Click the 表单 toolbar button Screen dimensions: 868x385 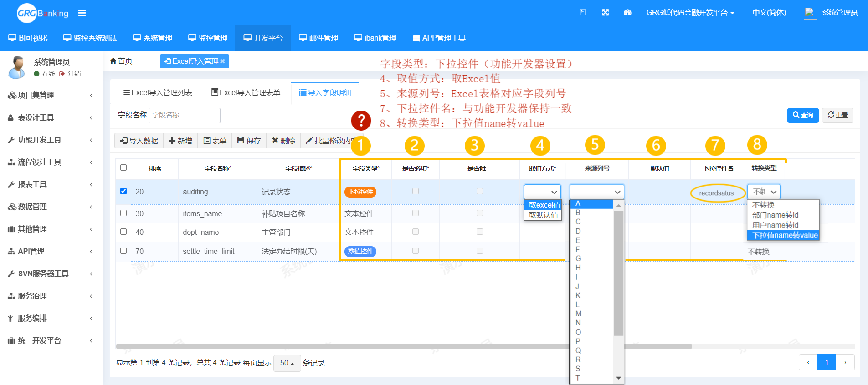[x=215, y=141]
